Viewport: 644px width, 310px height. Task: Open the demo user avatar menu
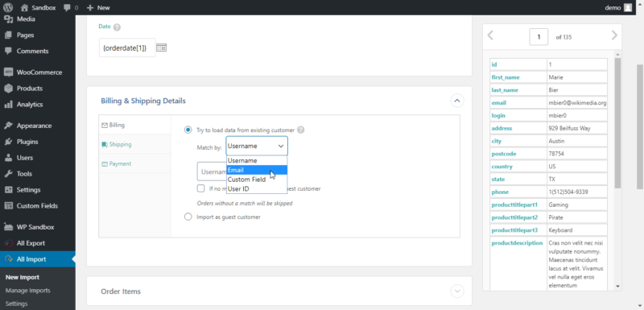628,7
